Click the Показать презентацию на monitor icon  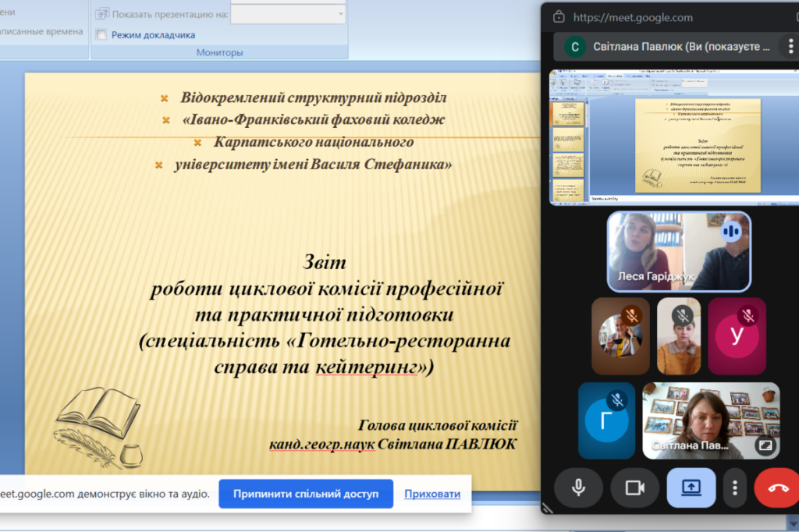(102, 14)
